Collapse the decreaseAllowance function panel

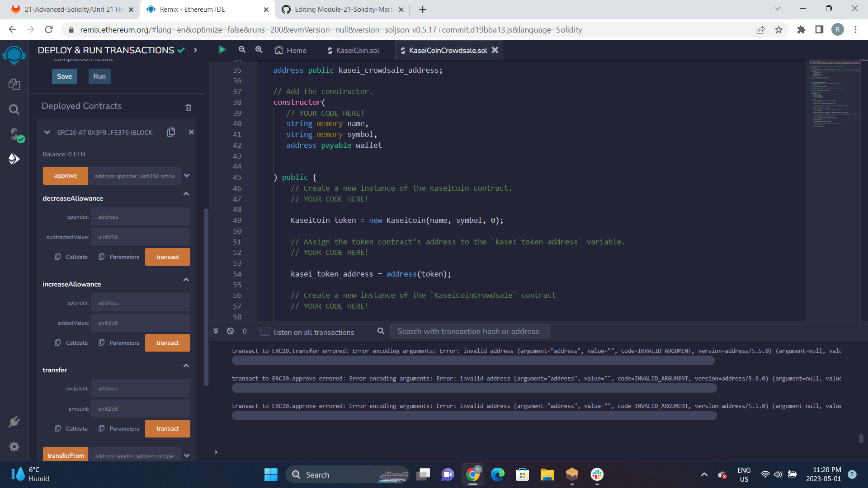[x=186, y=194]
